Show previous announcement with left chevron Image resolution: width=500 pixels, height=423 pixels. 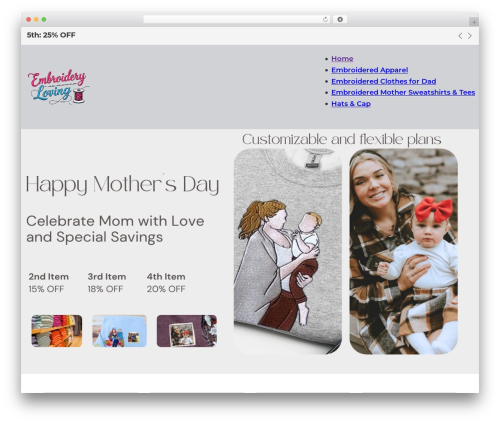[460, 36]
